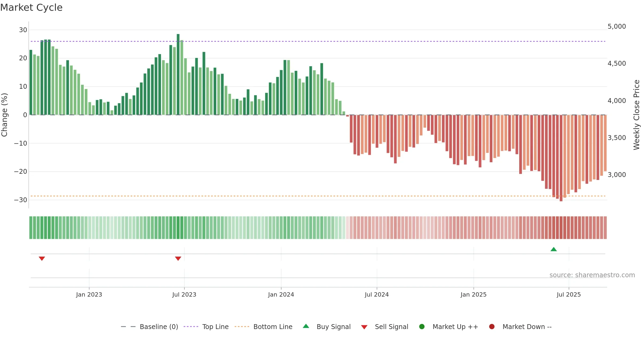
Task: Toggle the Sell Signal legend entry
Action: click(385, 327)
